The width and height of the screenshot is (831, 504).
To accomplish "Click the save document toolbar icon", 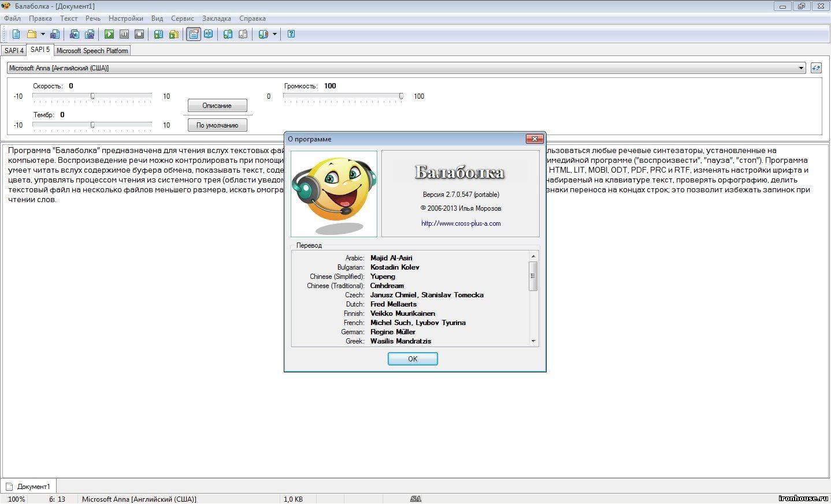I will [55, 34].
